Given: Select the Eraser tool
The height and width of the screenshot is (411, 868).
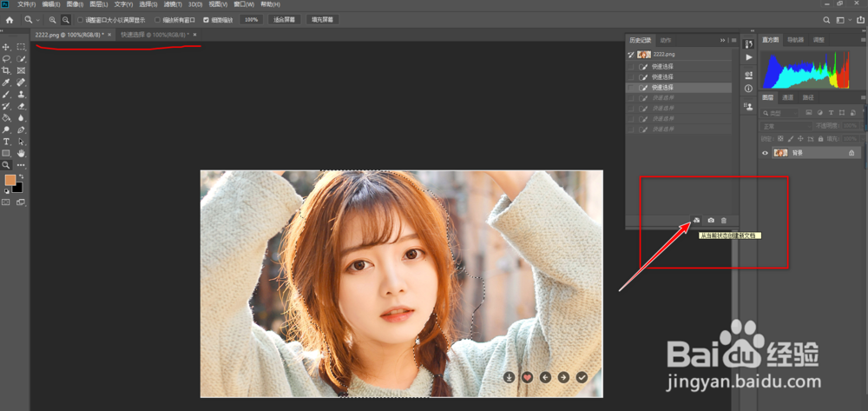Looking at the screenshot, I should click(x=21, y=106).
